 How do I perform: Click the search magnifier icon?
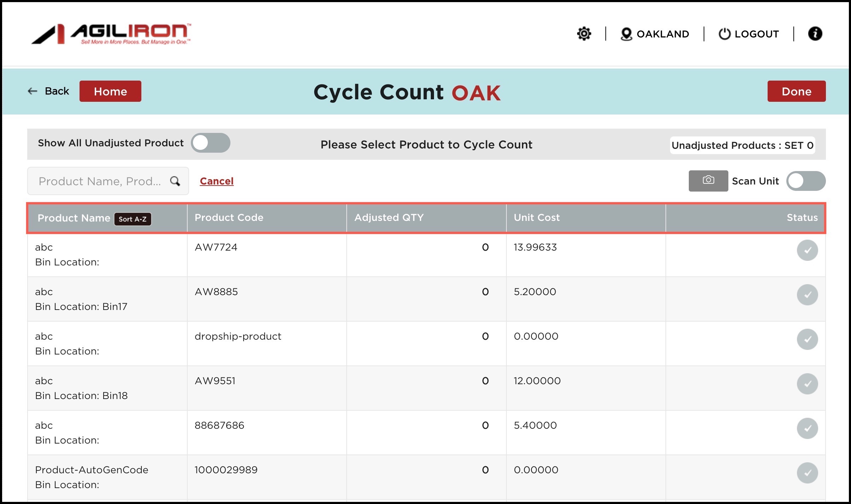(x=175, y=181)
